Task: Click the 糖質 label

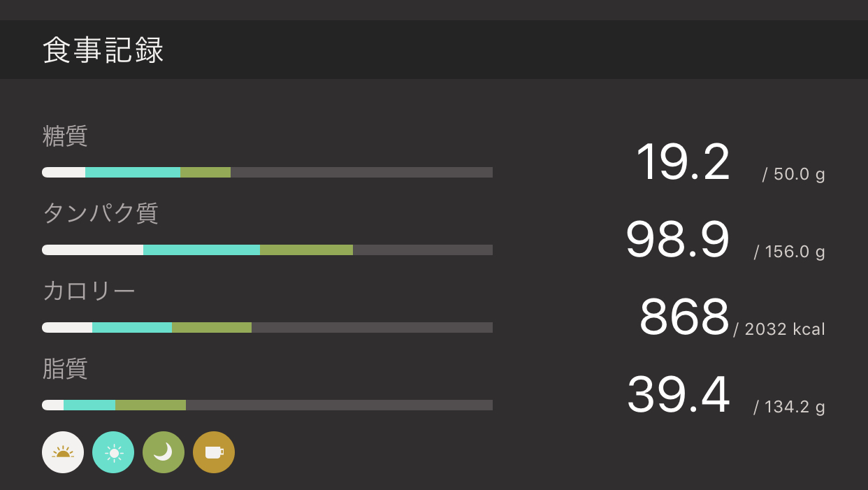Action: [x=65, y=136]
